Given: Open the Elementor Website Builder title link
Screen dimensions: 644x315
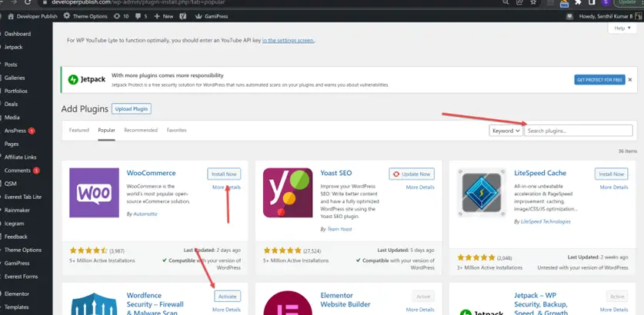Looking at the screenshot, I should coord(345,300).
